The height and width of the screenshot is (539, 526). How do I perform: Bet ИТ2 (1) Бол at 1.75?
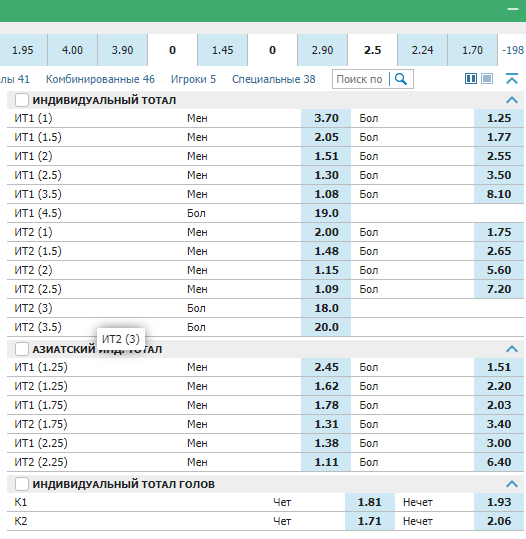click(499, 232)
